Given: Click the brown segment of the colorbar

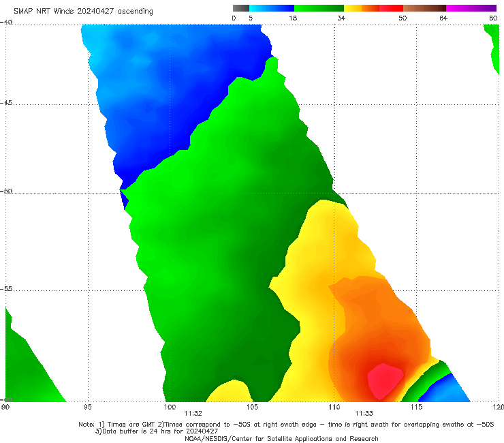Looking at the screenshot, I should (424, 8).
